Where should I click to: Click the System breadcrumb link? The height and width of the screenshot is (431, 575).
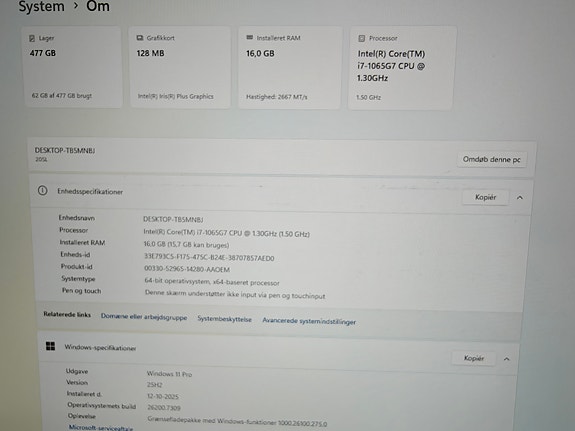41,6
